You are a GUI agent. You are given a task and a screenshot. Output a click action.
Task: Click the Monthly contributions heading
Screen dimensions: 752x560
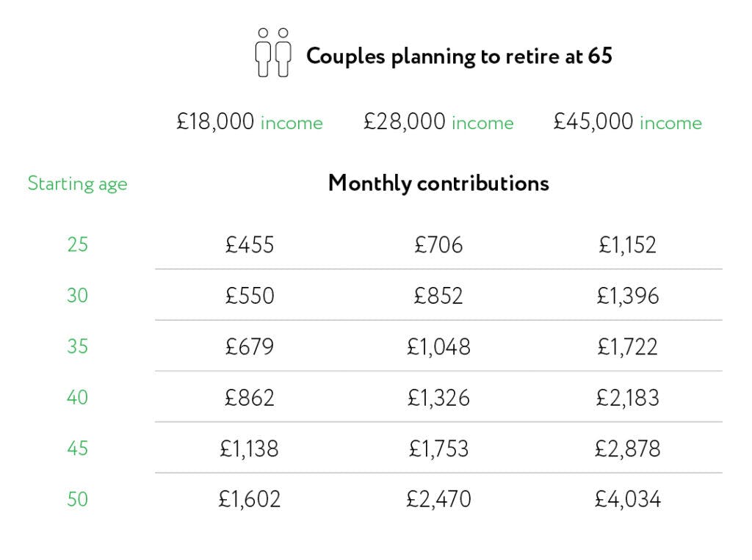(438, 183)
